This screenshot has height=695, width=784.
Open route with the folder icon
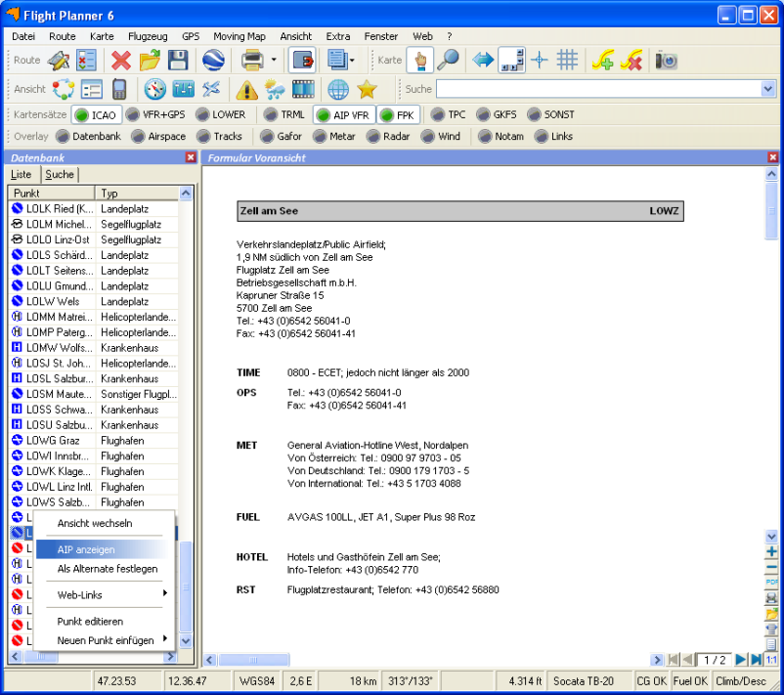click(x=150, y=61)
